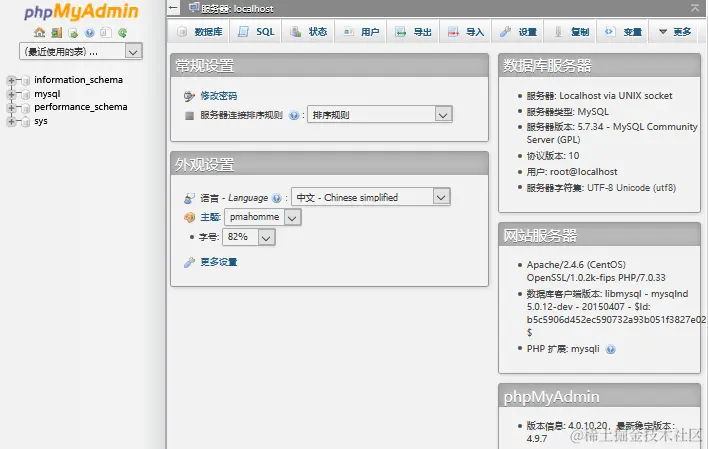Click the document page icon in the left panel
This screenshot has height=449, width=708.
(x=106, y=33)
